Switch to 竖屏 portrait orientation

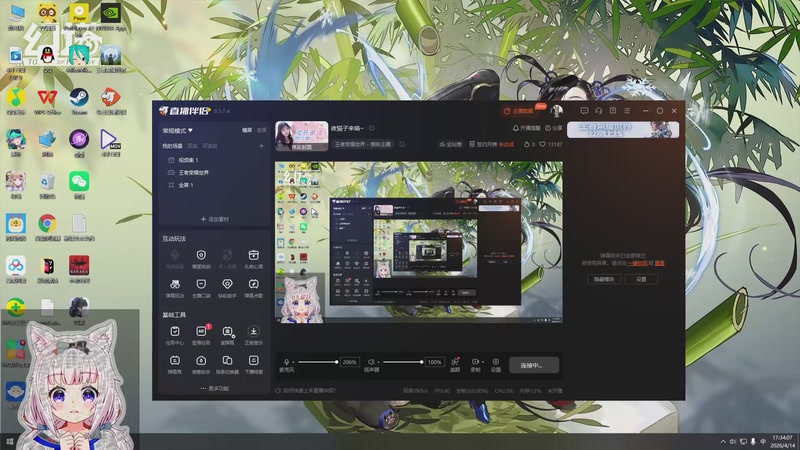[262, 131]
